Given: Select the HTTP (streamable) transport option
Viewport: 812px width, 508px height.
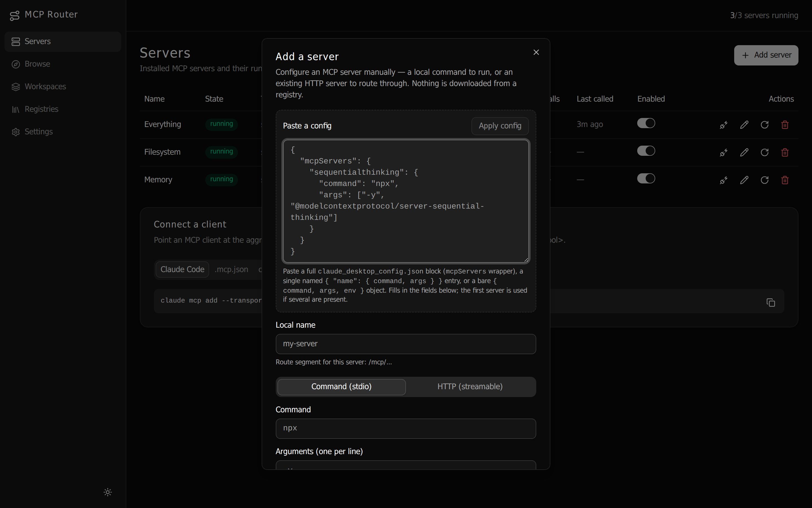Looking at the screenshot, I should 470,387.
